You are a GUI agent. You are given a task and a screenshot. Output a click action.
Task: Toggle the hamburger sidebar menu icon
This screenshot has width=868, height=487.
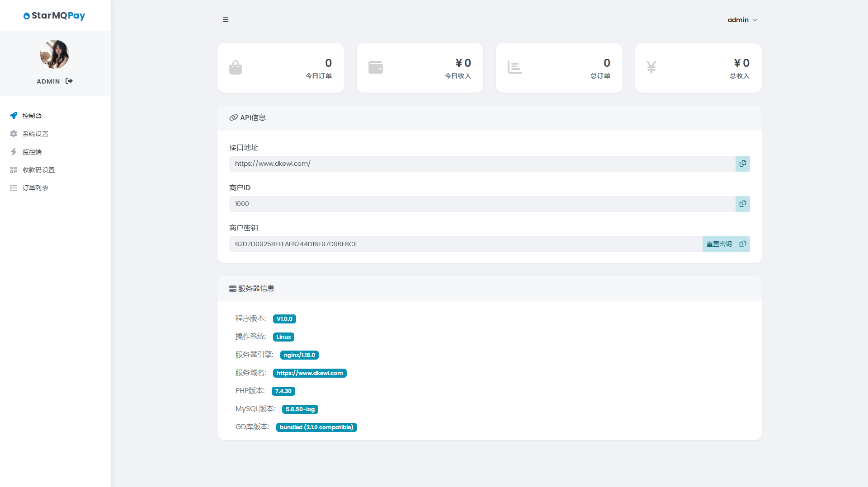226,20
